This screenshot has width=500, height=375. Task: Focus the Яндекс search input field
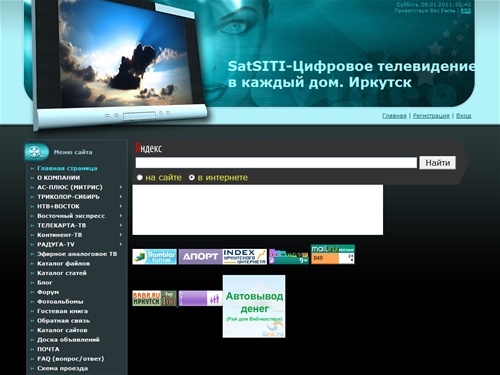click(x=276, y=163)
